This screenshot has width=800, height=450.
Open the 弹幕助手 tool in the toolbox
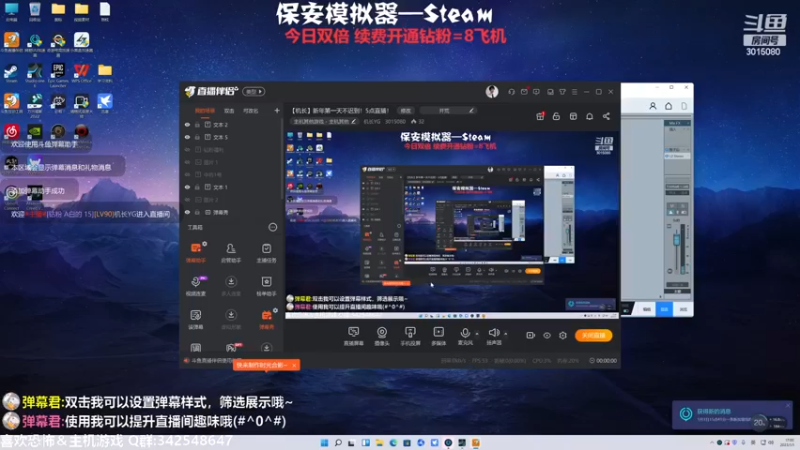point(196,252)
